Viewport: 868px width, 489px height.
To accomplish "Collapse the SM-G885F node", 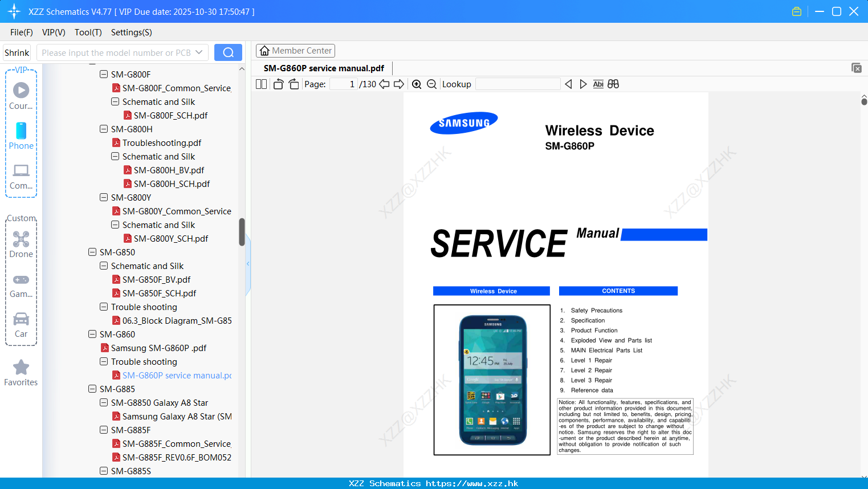I will pyautogui.click(x=104, y=430).
